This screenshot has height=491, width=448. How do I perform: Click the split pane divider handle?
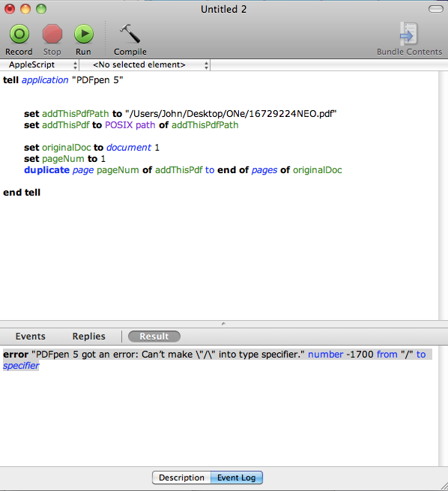[223, 324]
